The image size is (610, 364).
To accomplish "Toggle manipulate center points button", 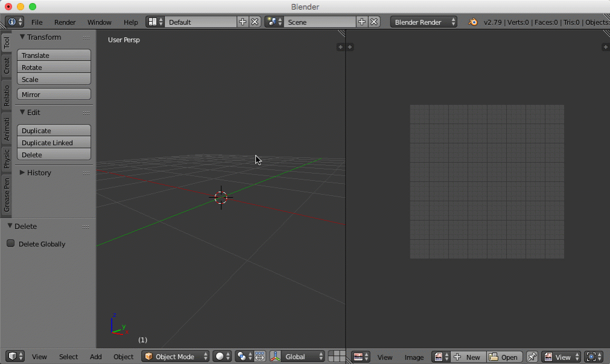I will click(260, 356).
